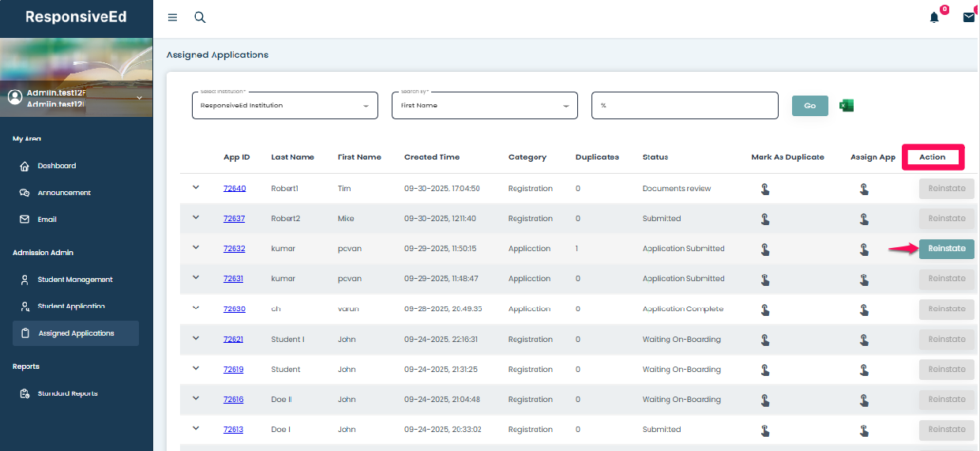Reinstate application 72632
The width and height of the screenshot is (980, 451).
(x=946, y=249)
